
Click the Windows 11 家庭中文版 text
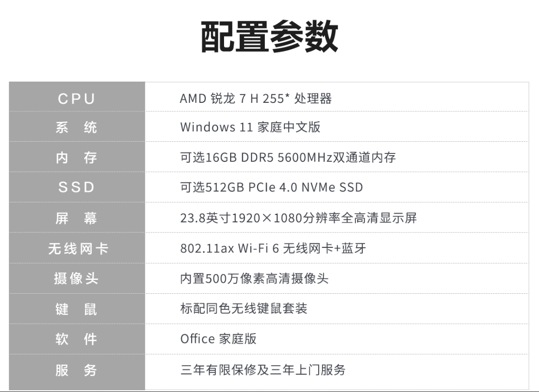pyautogui.click(x=250, y=127)
